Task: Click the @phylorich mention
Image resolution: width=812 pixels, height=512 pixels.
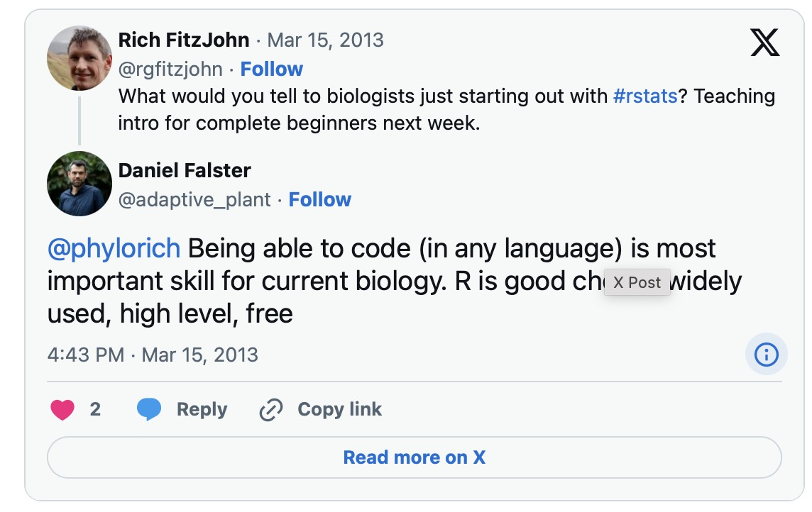Action: [x=114, y=249]
